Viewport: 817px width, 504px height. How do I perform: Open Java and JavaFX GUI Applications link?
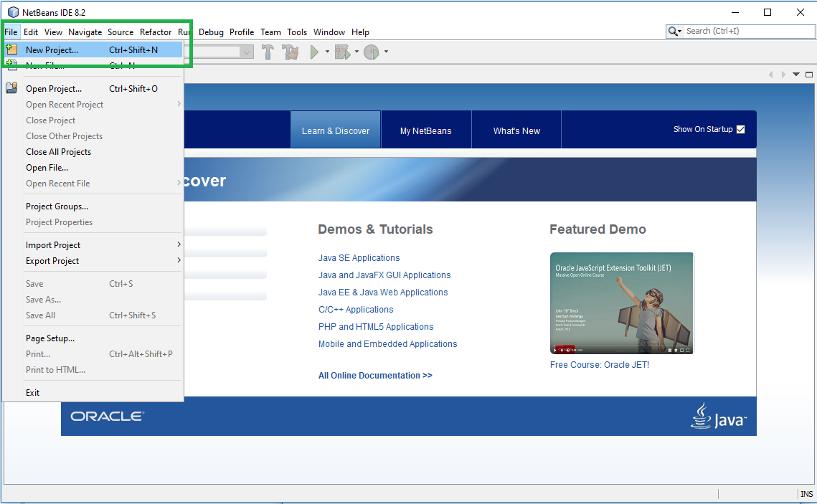pyautogui.click(x=384, y=275)
